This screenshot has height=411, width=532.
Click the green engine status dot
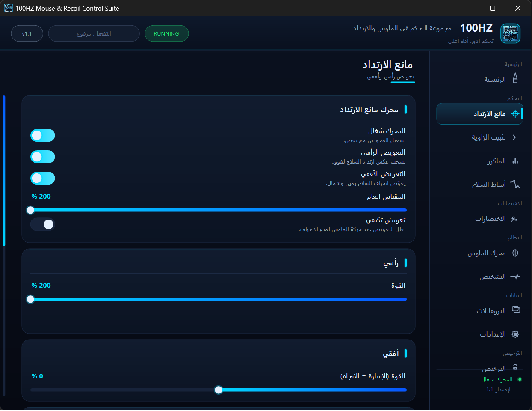tap(520, 379)
